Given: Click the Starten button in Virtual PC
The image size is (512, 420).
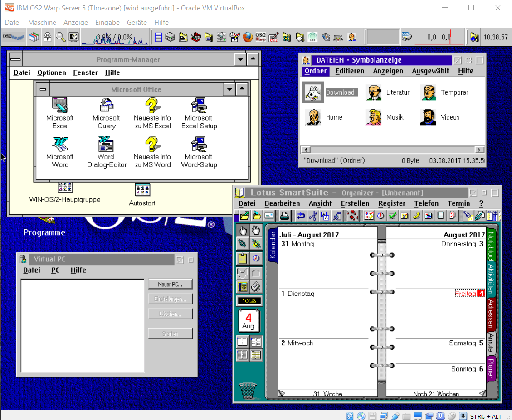Looking at the screenshot, I should coord(170,334).
